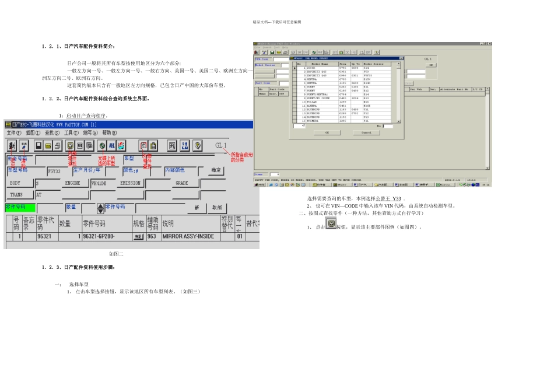This screenshot has height=392, width=554.
Task: Click the printer icon in Chinese EPC toolbar
Action: 58,146
